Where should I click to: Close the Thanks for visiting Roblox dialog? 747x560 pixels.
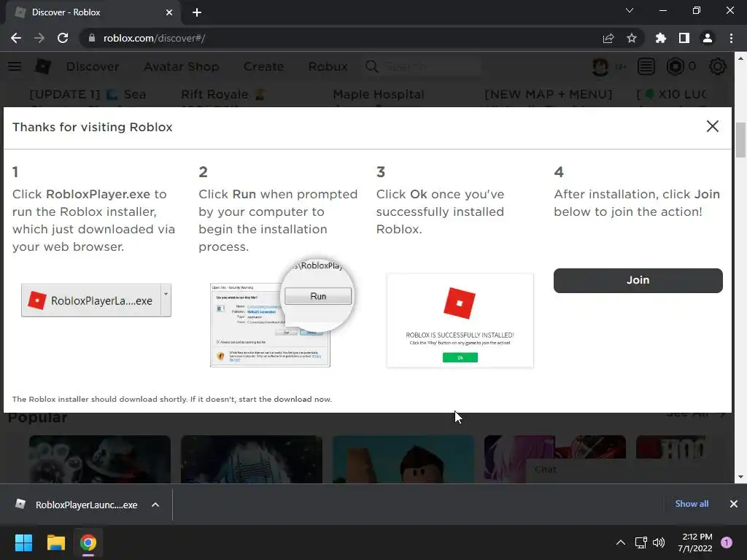tap(712, 126)
